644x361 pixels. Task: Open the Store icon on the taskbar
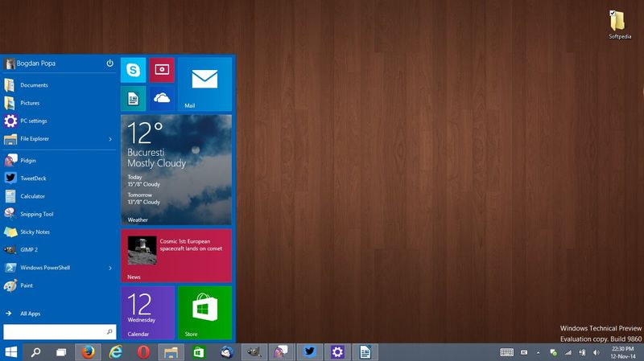(x=199, y=352)
